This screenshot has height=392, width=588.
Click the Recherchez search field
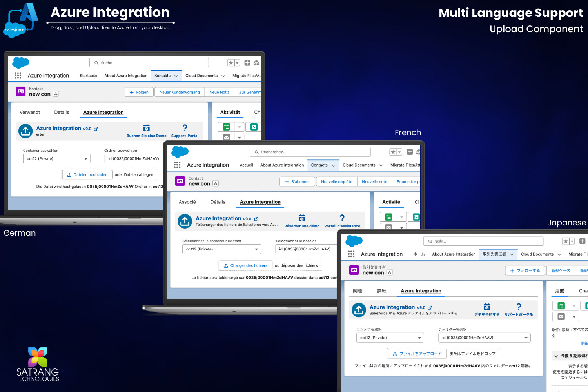(x=310, y=152)
